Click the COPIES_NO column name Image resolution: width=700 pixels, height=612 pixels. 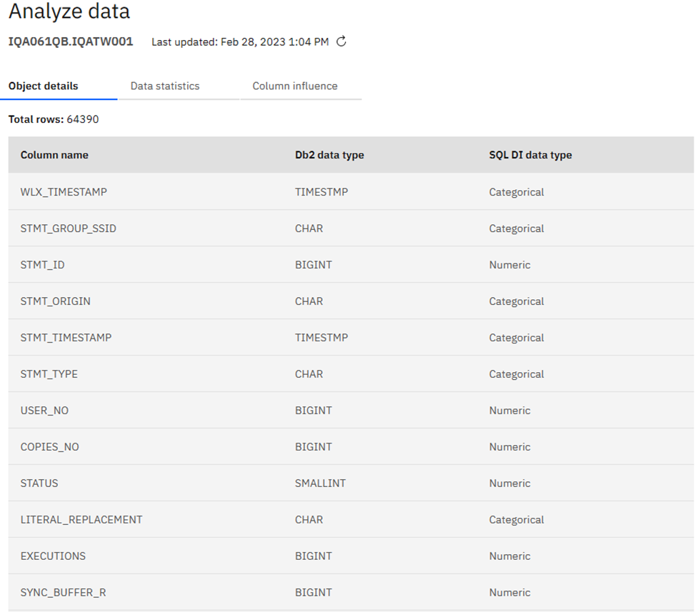coord(49,447)
